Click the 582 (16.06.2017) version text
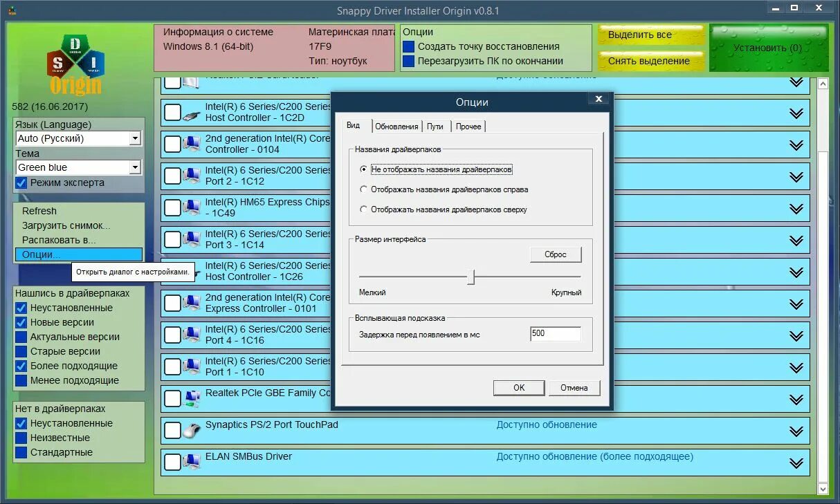Image resolution: width=840 pixels, height=504 pixels. coord(50,107)
